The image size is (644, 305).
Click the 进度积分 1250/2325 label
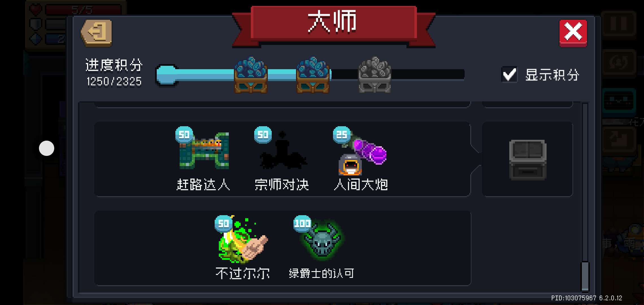[114, 73]
